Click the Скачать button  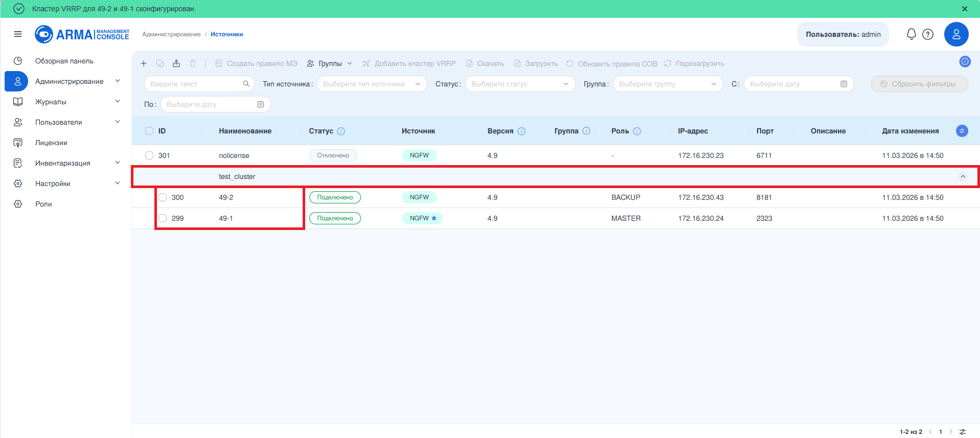click(485, 63)
